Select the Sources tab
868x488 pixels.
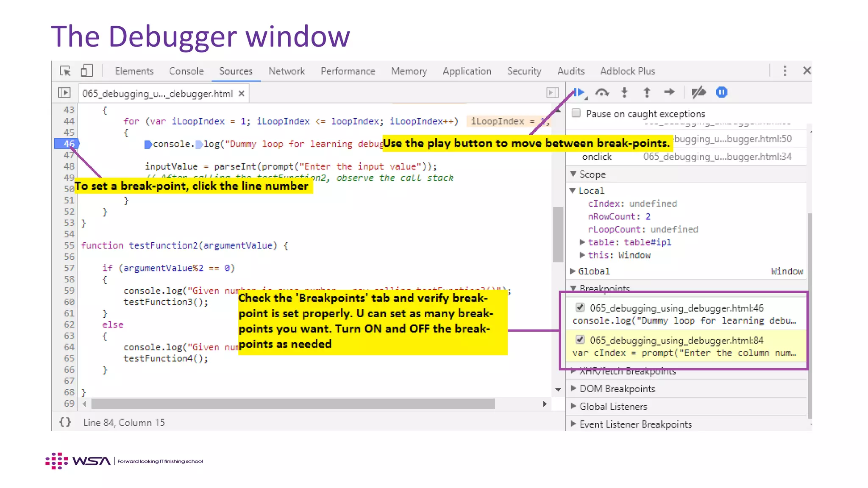(x=236, y=71)
